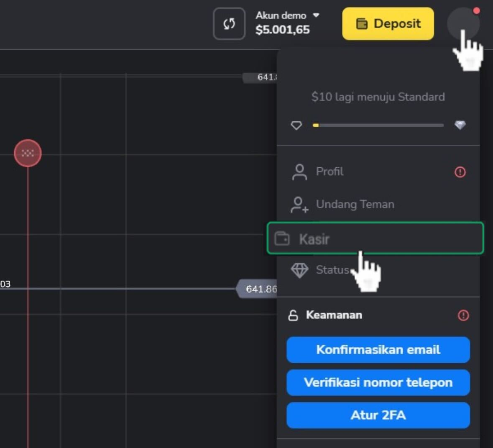Click the red Keamanan alert icon

point(463,315)
